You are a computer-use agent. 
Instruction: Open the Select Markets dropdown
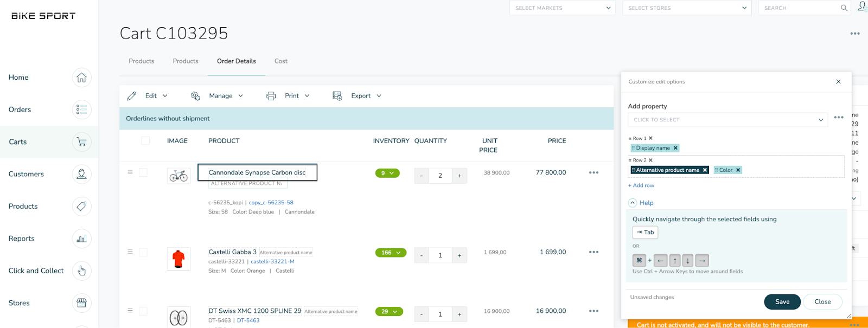563,8
